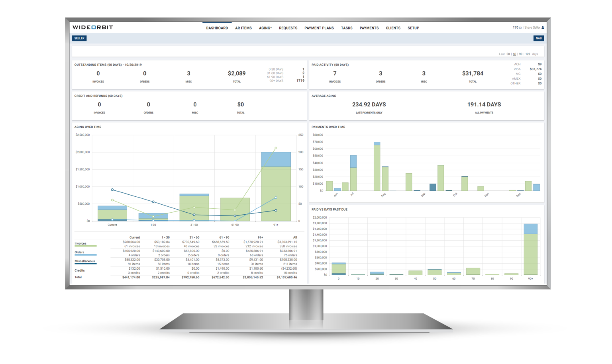Go to the REQUESTS tab

[x=288, y=28]
